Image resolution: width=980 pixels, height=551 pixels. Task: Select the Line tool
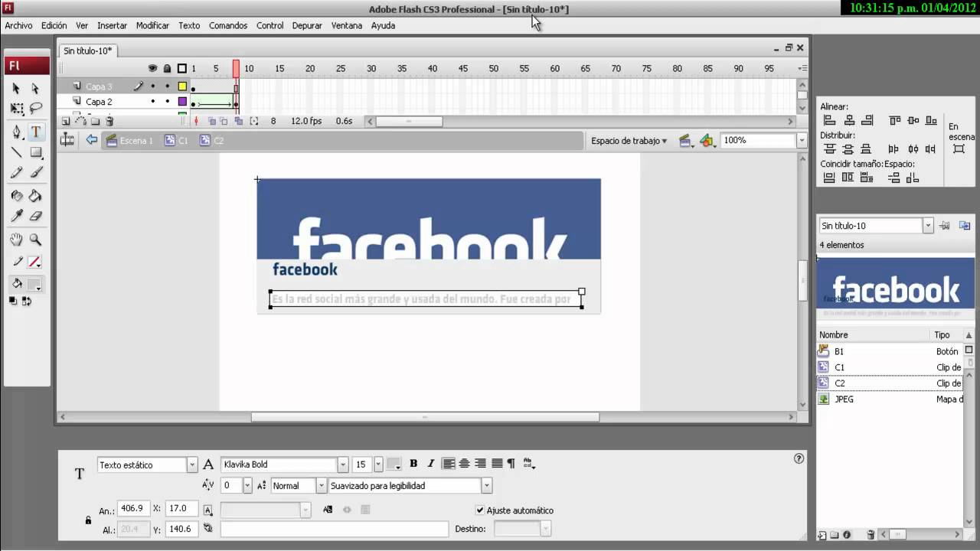click(16, 152)
